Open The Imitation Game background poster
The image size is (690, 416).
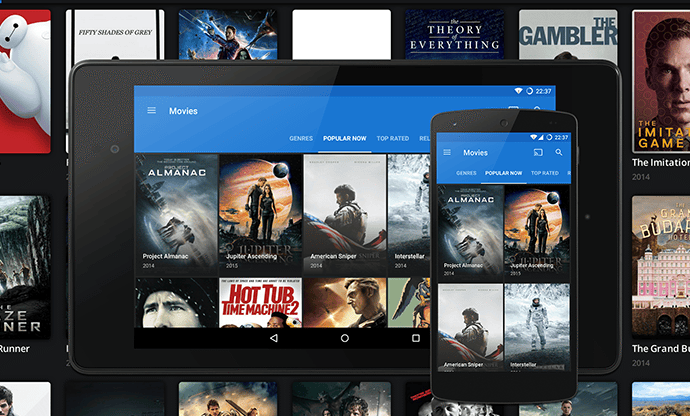point(661,81)
